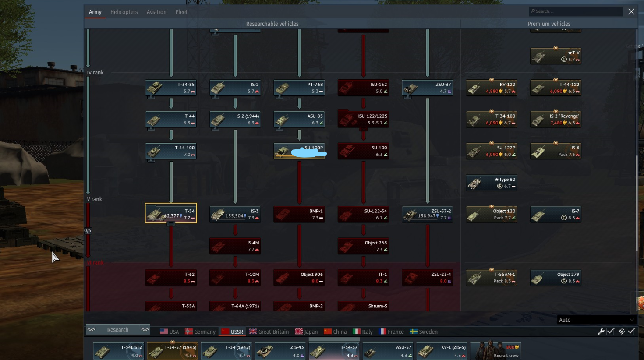
Task: Open the Helicopters tab
Action: 124,12
